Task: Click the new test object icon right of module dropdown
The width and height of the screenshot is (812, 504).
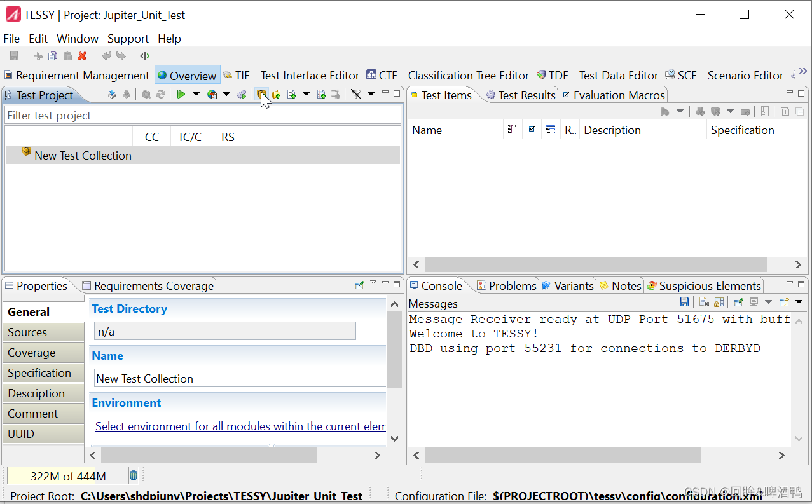Action: (x=321, y=94)
